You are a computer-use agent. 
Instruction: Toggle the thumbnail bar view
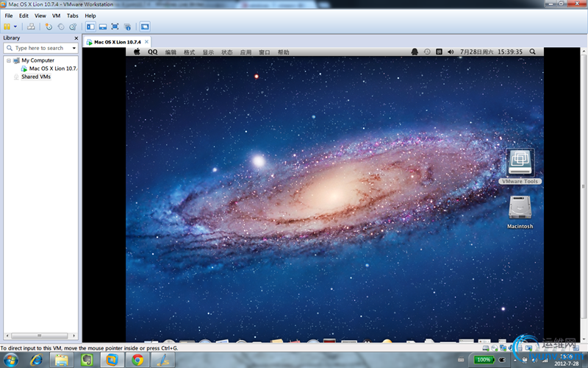tap(103, 26)
